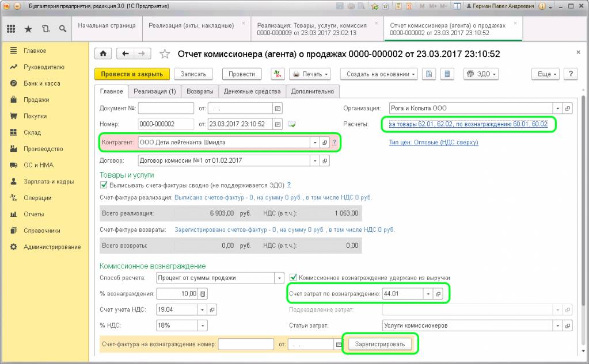
Task: Click the Записать button
Action: pyautogui.click(x=193, y=74)
